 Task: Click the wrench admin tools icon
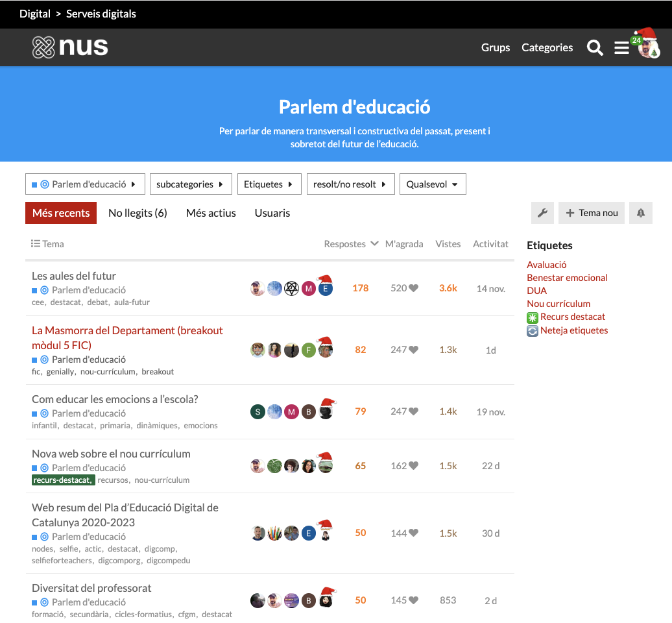click(x=542, y=213)
